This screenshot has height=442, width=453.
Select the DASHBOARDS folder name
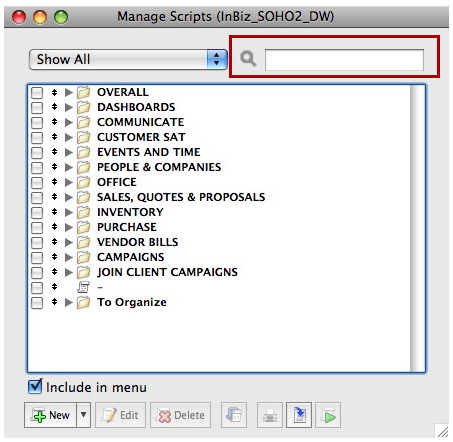point(136,107)
